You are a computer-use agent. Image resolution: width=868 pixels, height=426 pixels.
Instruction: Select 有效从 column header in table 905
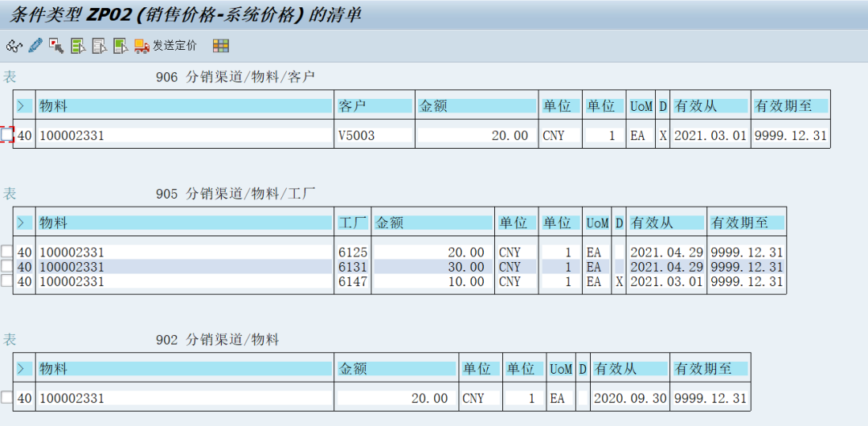coord(666,223)
